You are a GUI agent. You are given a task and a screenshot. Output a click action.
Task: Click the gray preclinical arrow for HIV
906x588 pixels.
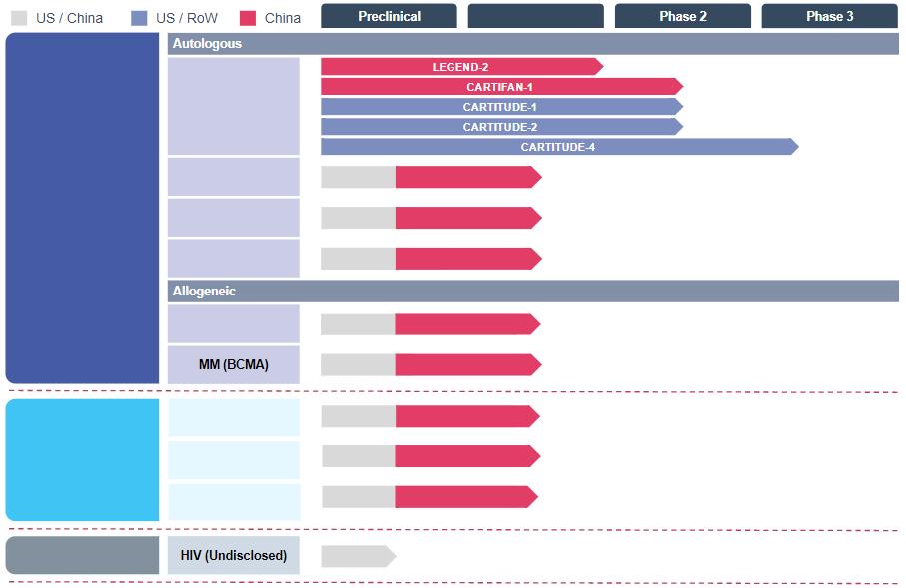tap(356, 556)
